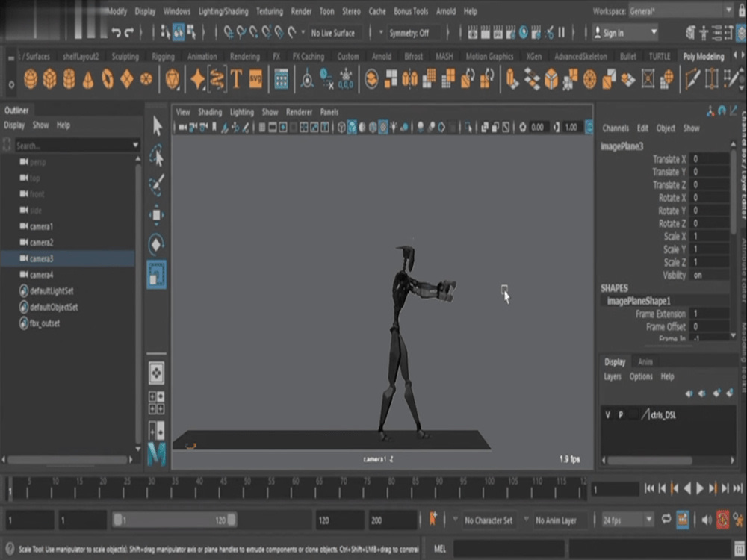Open the No Anim Layer dropdown

click(x=556, y=520)
